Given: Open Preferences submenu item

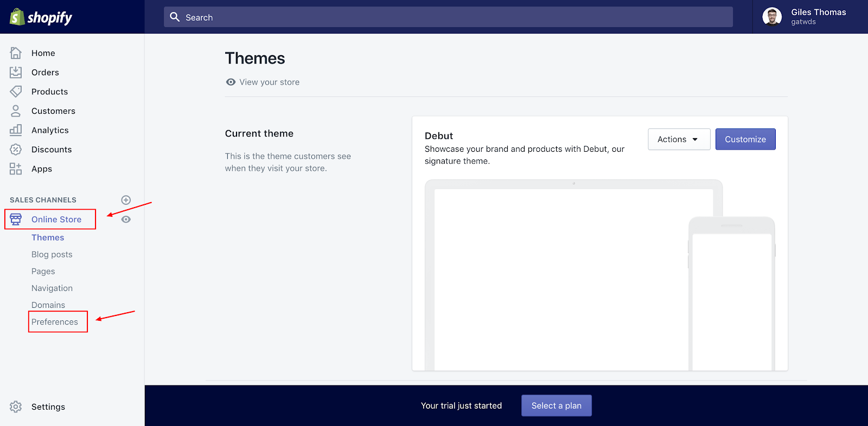Looking at the screenshot, I should 55,322.
